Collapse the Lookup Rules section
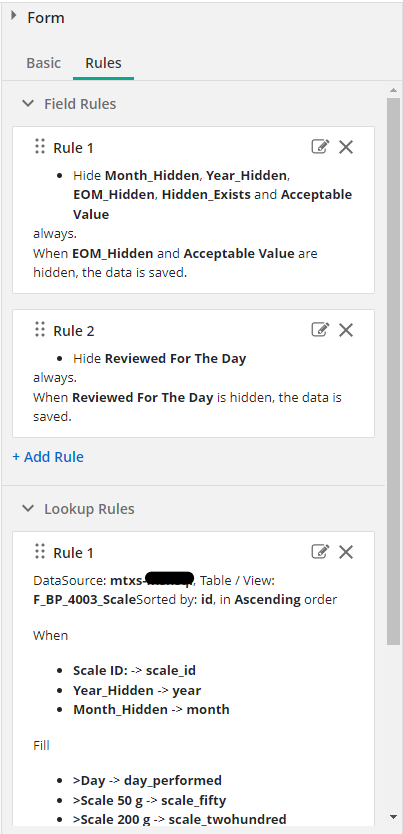 (x=28, y=509)
